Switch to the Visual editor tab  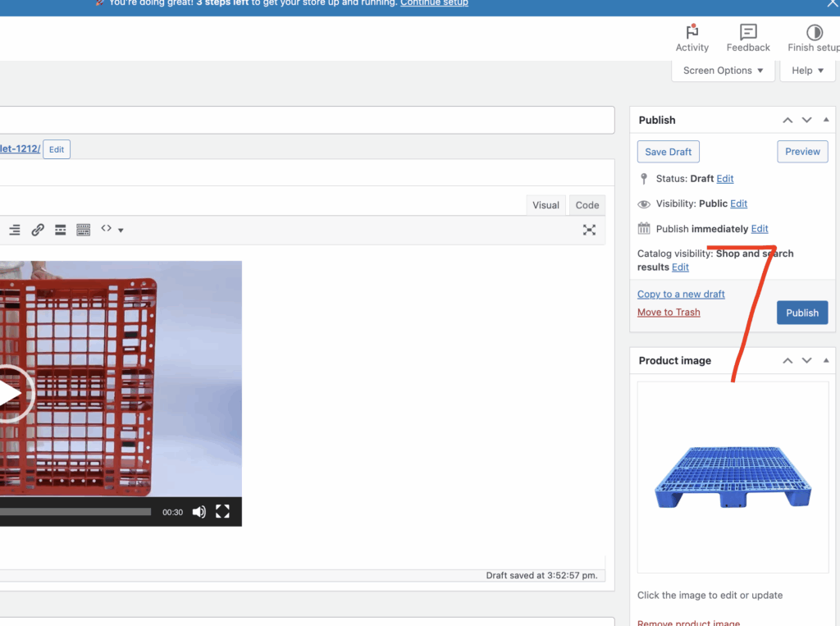(x=546, y=205)
